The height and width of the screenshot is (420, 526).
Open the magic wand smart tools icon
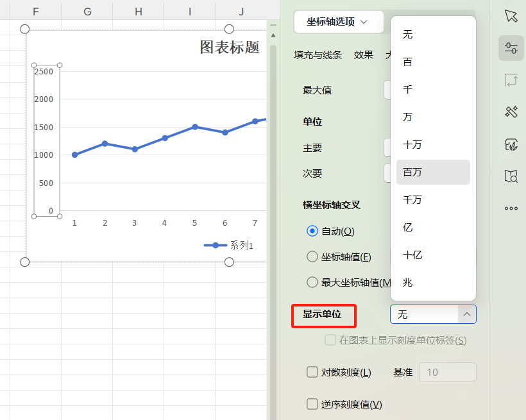pos(511,112)
